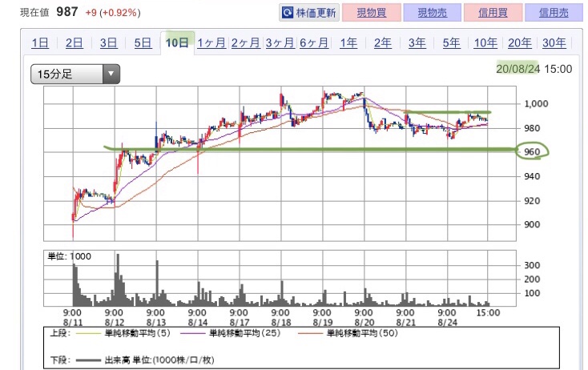This screenshot has width=588, height=370.
Task: Switch chart to the 2ヶ月 tab
Action: tap(246, 42)
